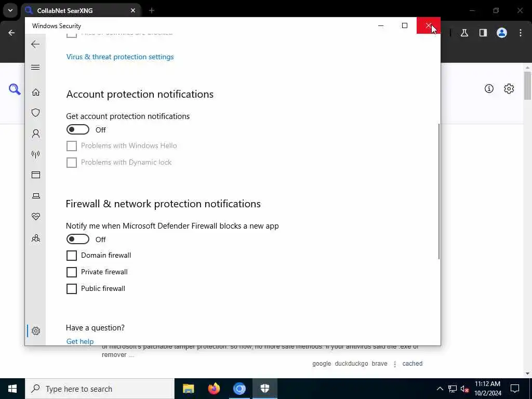Open the hamburger navigation menu
The image size is (532, 399).
pyautogui.click(x=35, y=67)
